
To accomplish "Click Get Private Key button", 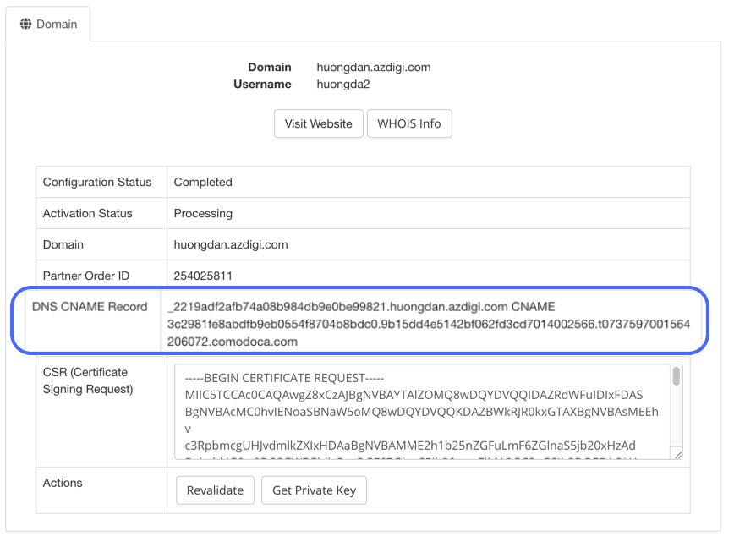I will 314,490.
